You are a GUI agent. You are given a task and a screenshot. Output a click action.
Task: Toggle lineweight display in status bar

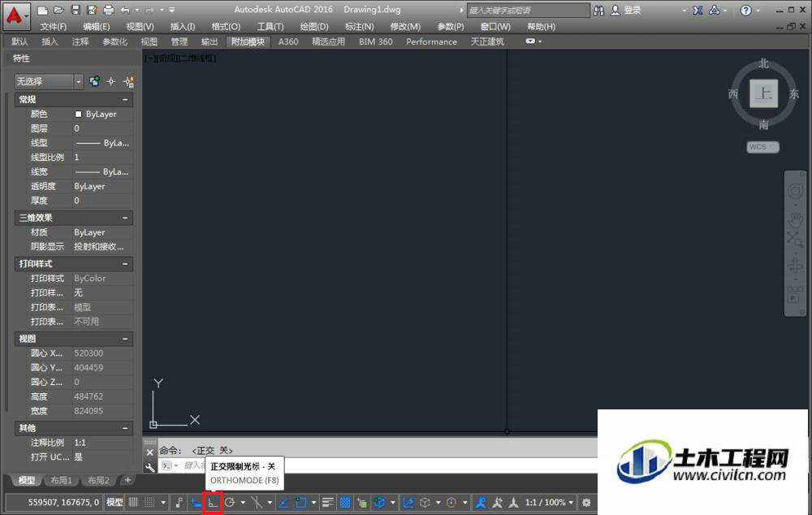tap(328, 503)
